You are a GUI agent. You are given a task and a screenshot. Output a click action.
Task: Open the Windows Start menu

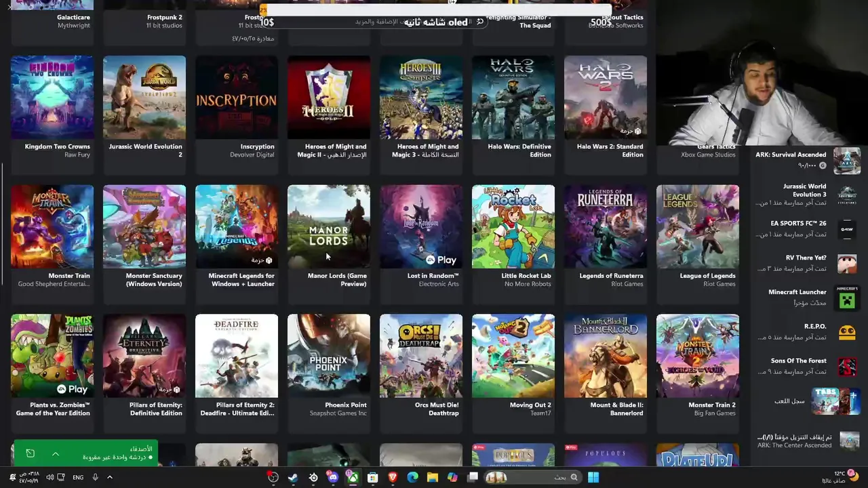point(593,477)
